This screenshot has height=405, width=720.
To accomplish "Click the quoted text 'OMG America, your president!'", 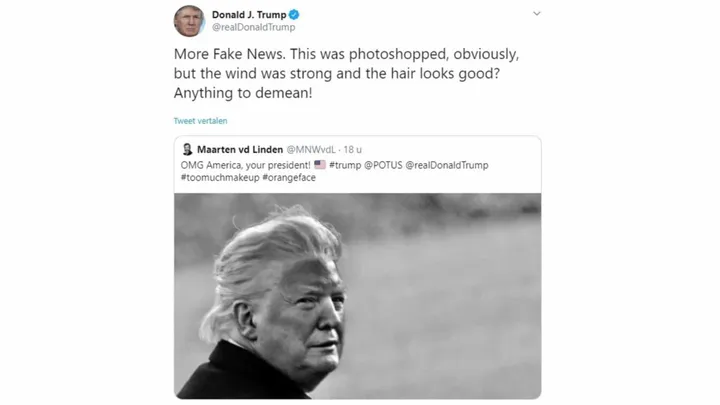I will click(246, 165).
